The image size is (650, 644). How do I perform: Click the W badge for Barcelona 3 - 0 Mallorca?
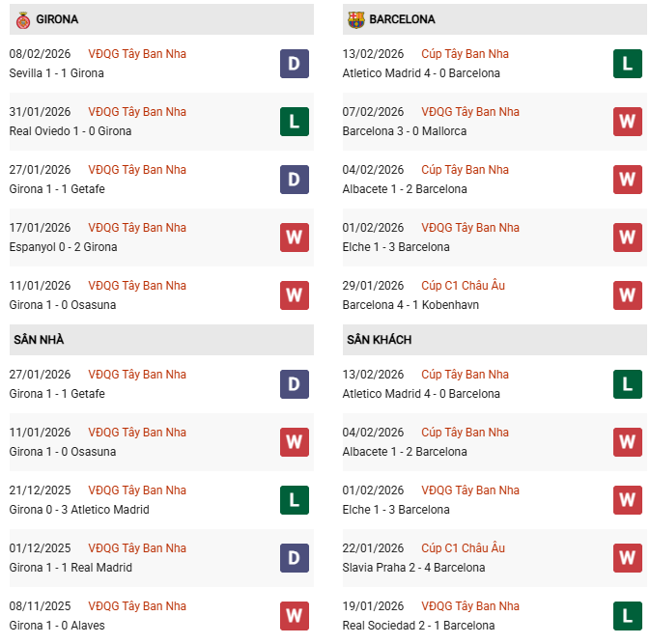coord(628,122)
